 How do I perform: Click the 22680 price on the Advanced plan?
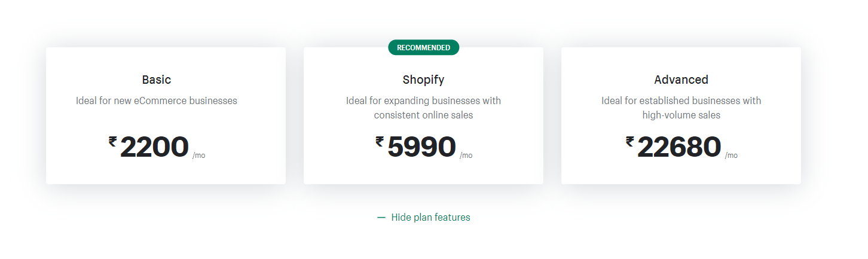(679, 147)
